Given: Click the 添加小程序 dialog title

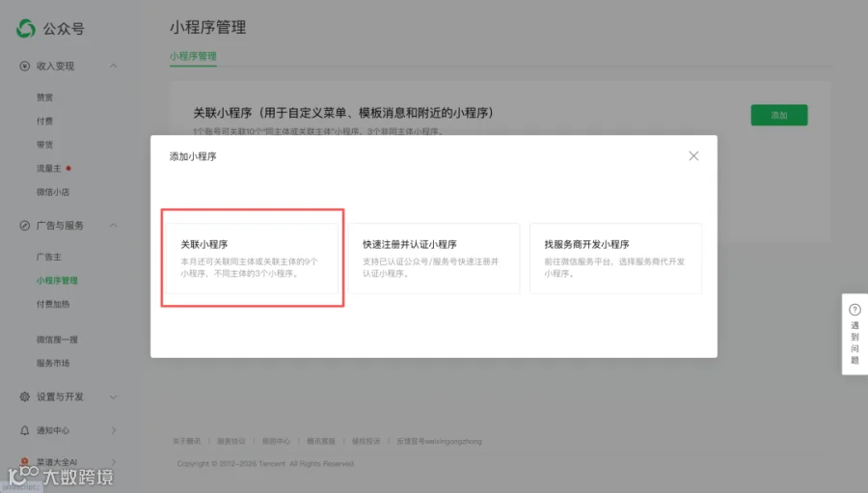Looking at the screenshot, I should pos(193,156).
